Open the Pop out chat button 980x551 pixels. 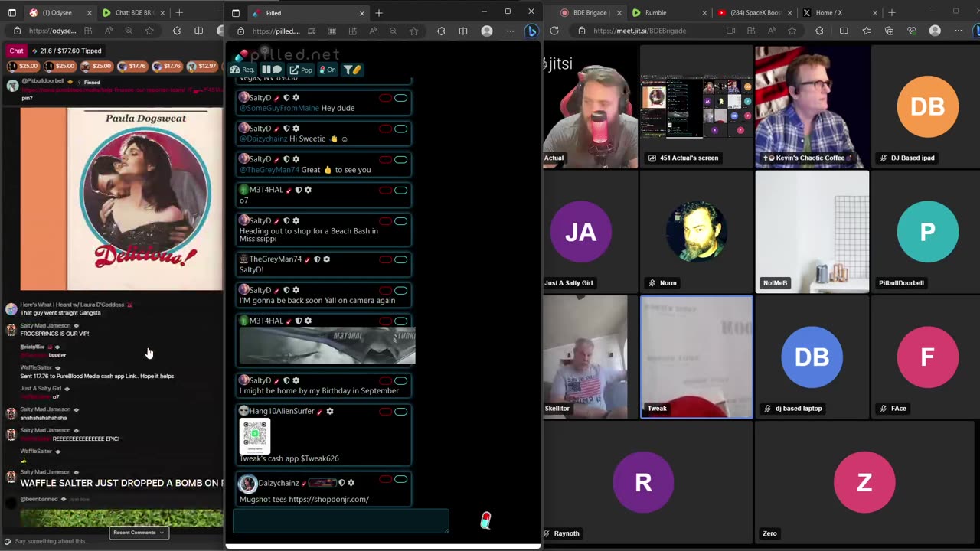pyautogui.click(x=300, y=70)
